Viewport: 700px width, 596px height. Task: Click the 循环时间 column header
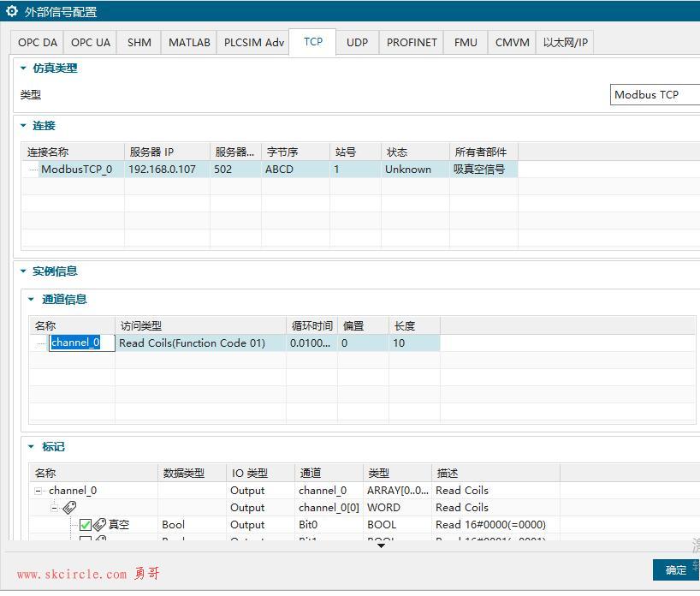[x=311, y=326]
